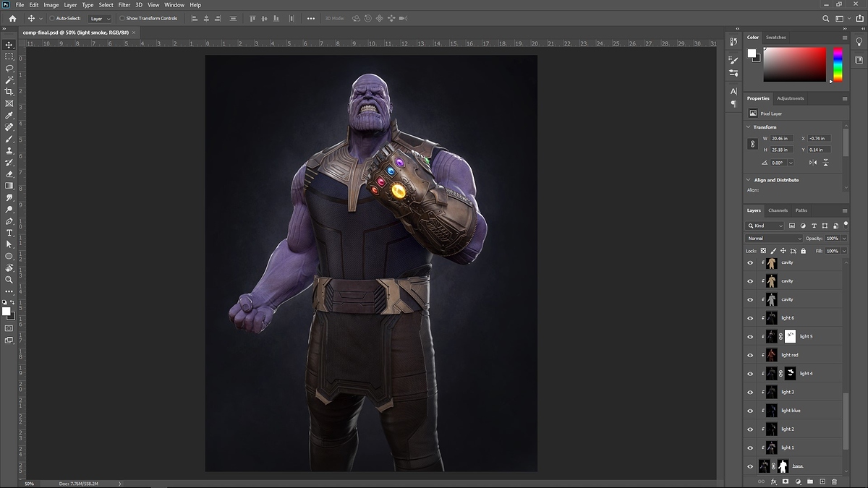Click the flip horizontal icon in Transform
868x488 pixels.
tap(814, 163)
